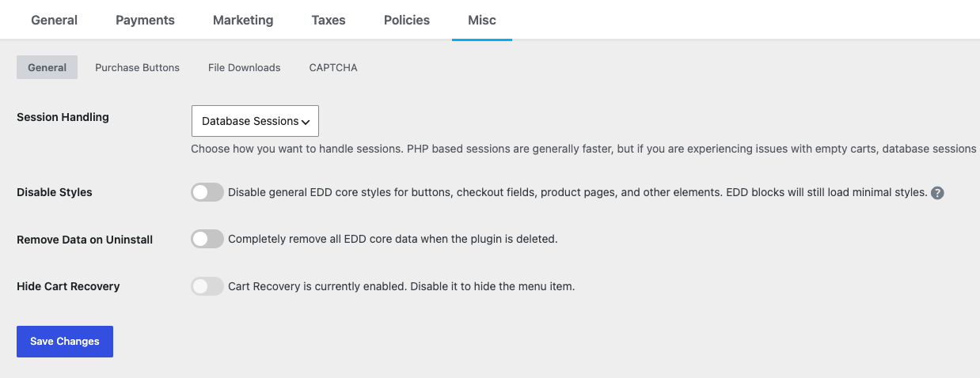The height and width of the screenshot is (378, 980).
Task: Enable Remove Data on Uninstall switch
Action: [x=207, y=239]
